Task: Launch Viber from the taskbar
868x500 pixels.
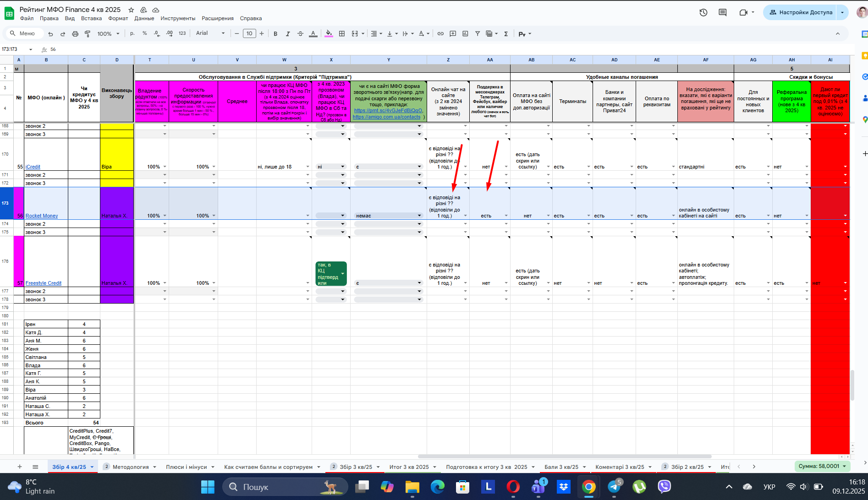Action: [664, 486]
